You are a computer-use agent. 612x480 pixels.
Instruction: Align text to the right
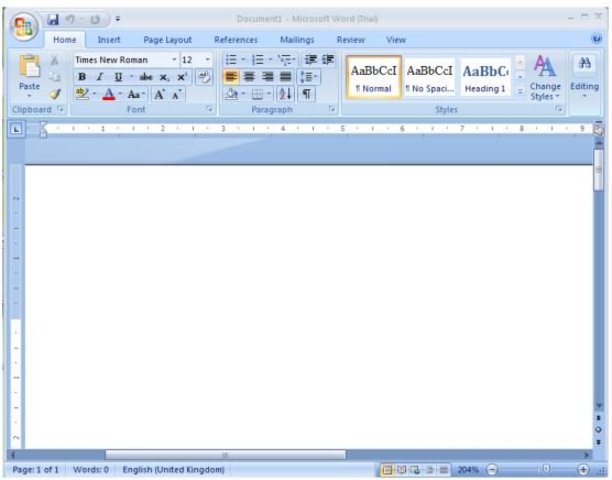(x=267, y=76)
